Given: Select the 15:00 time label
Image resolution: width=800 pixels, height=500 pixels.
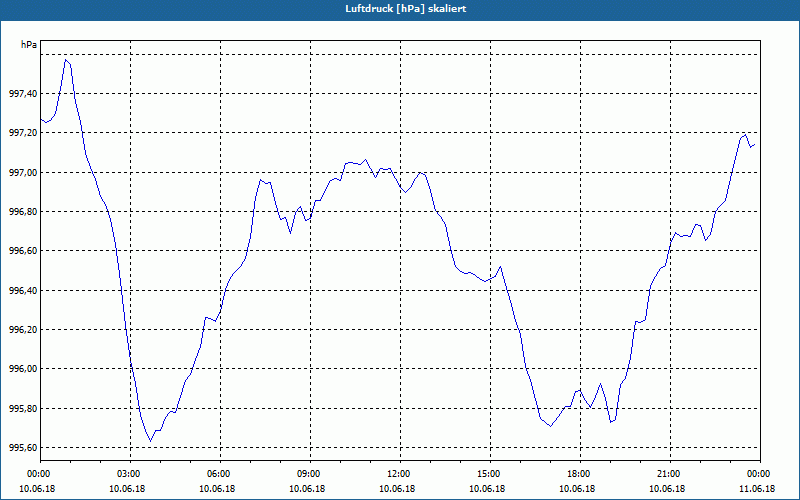Looking at the screenshot, I should click(x=488, y=474).
